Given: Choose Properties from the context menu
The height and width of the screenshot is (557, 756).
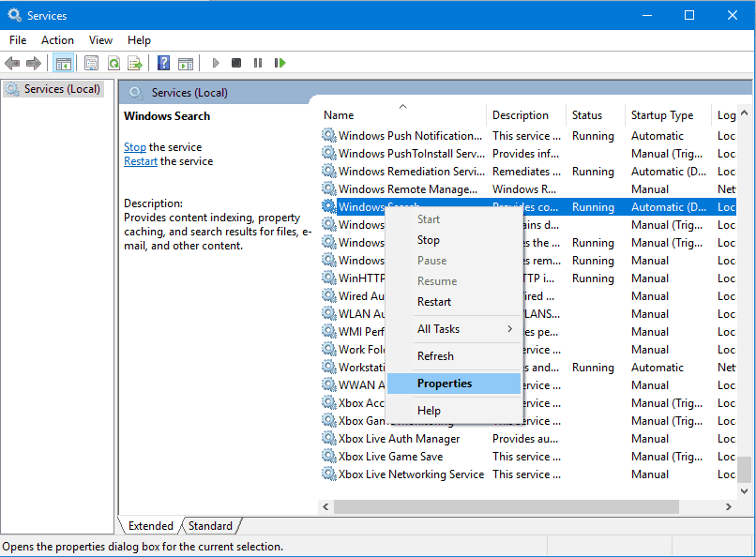Looking at the screenshot, I should [x=454, y=384].
